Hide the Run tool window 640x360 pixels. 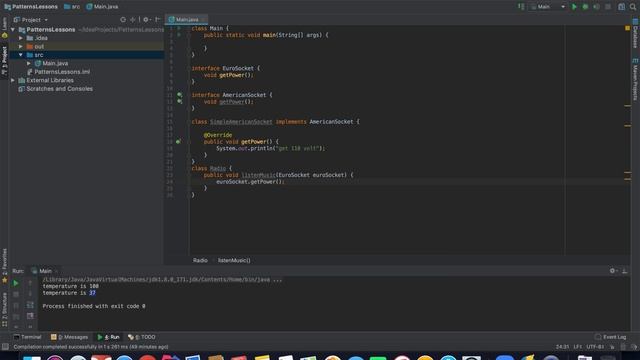[x=624, y=271]
